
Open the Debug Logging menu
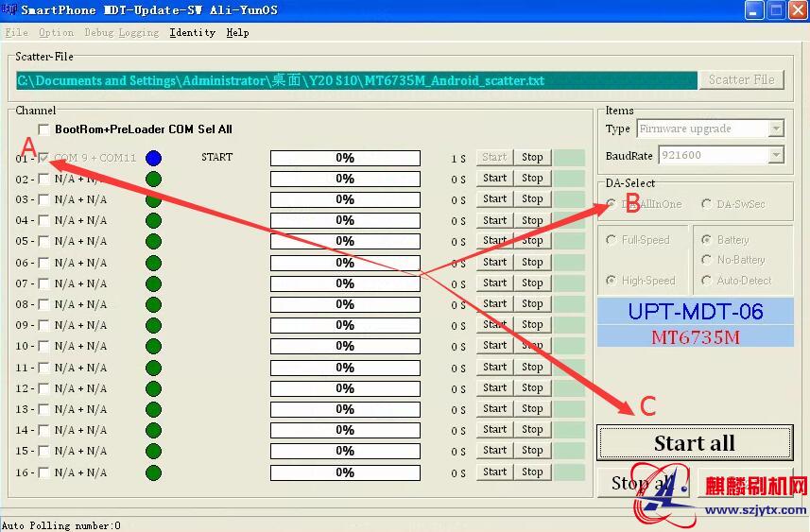tap(121, 32)
